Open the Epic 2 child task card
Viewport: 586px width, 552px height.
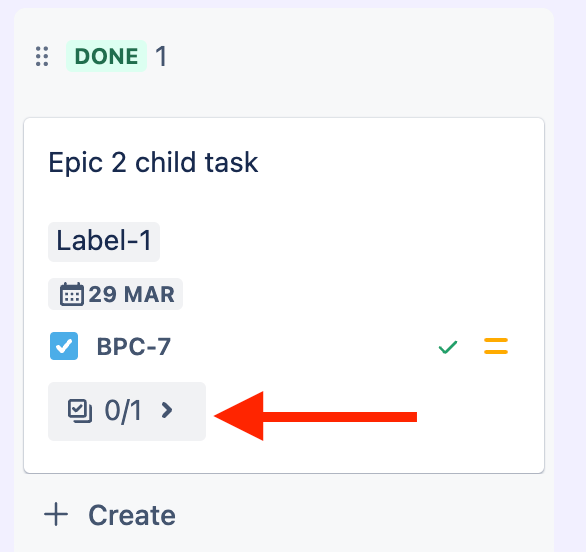point(153,162)
